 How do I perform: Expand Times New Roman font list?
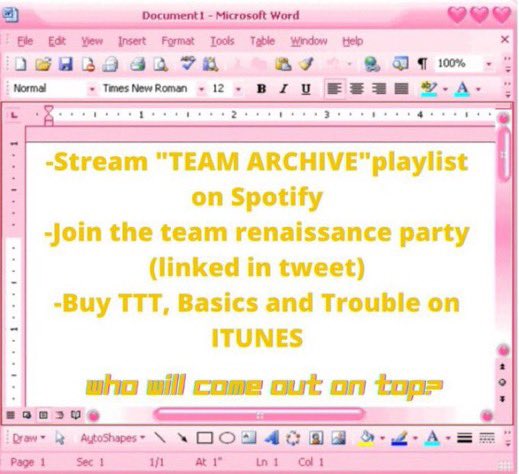[201, 89]
